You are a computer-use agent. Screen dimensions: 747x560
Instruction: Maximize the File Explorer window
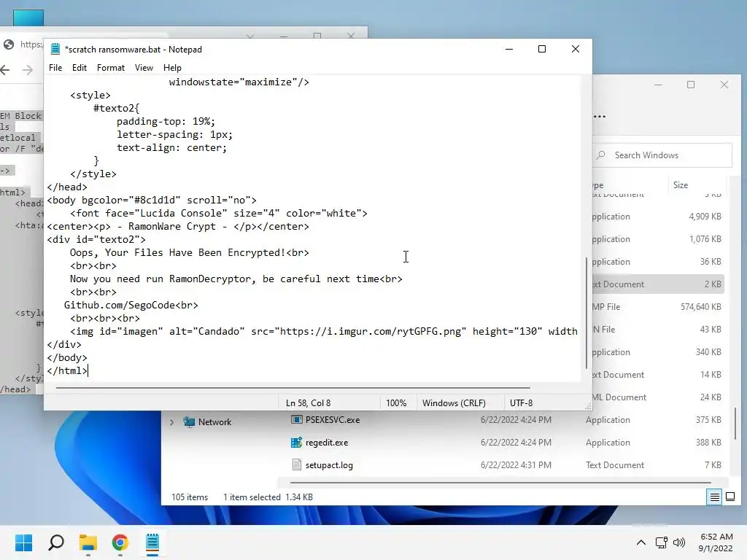tap(691, 85)
